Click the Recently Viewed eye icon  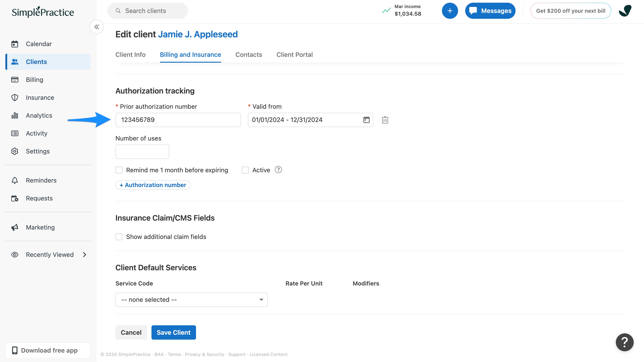pyautogui.click(x=15, y=255)
